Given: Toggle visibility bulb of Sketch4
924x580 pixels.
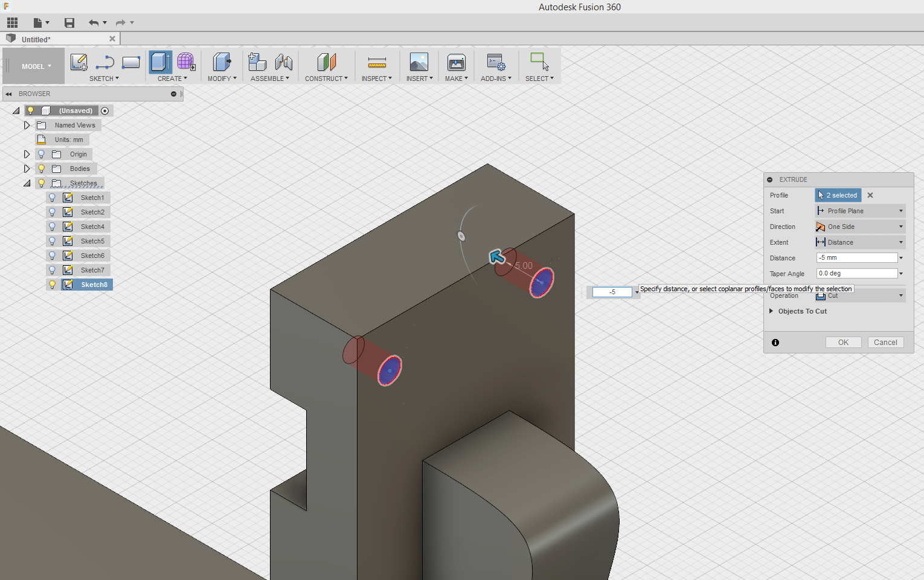Looking at the screenshot, I should coord(53,227).
